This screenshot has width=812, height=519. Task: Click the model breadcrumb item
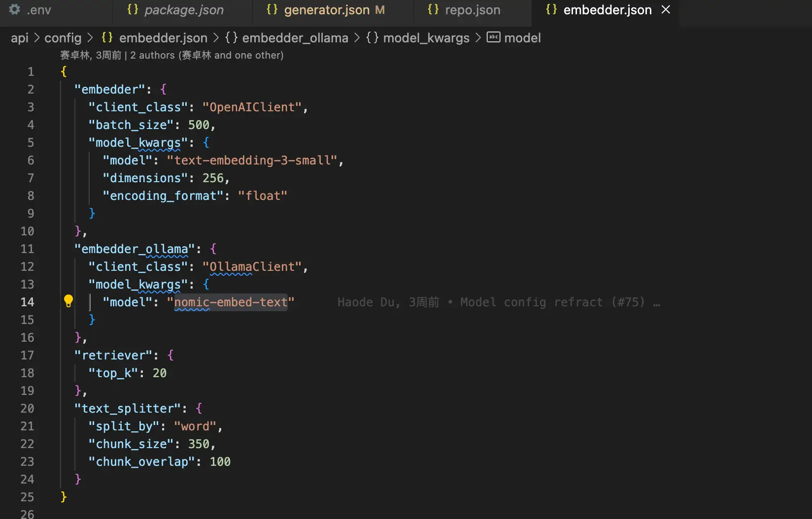pos(522,38)
